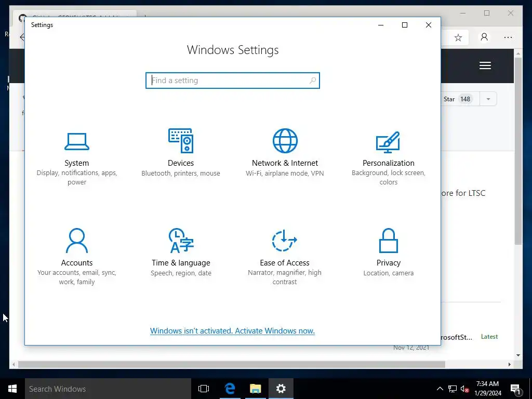This screenshot has width=532, height=399.
Task: Open the Time & language icon
Action: pos(181,241)
